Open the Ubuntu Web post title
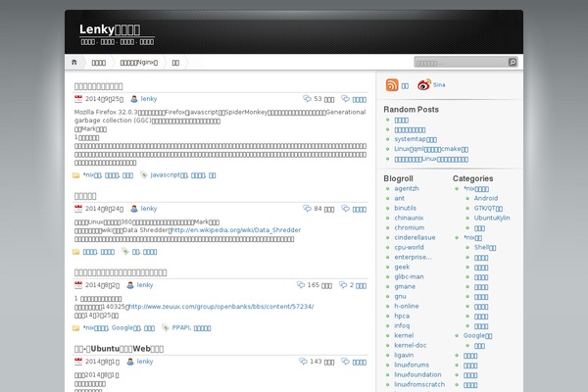Image resolution: width=588 pixels, height=392 pixels. (119, 349)
